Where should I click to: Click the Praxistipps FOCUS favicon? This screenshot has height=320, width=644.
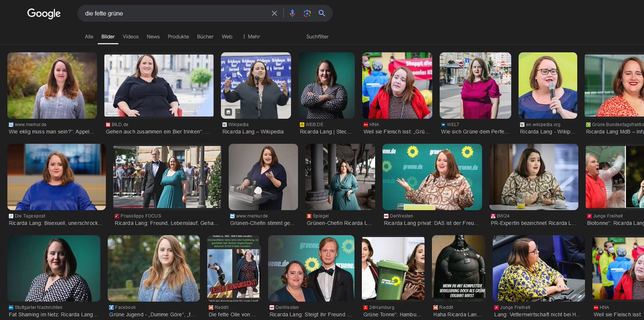click(x=116, y=216)
